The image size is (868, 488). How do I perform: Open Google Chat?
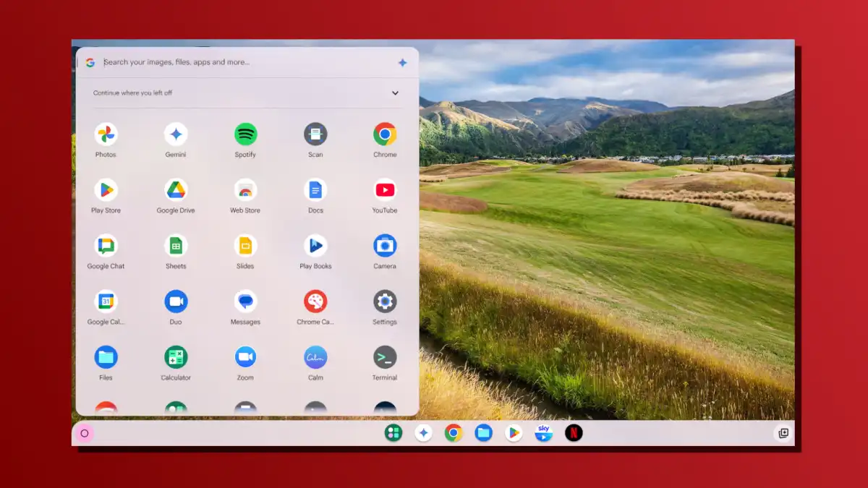106,246
